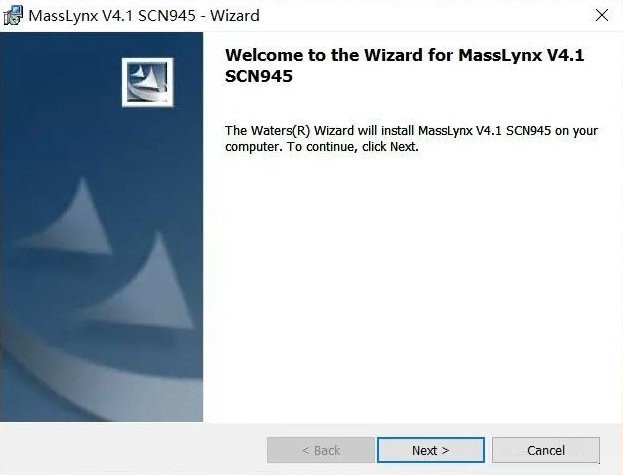
Task: Click the 'To continue, click Next.' sentence
Action: pyautogui.click(x=353, y=147)
